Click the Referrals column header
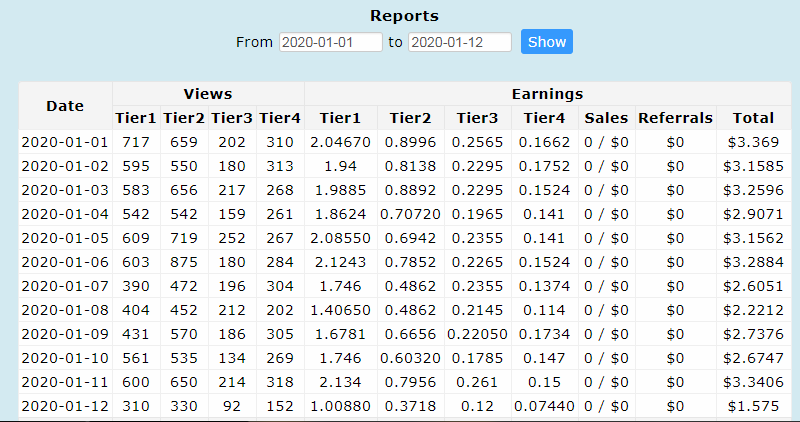Screen dimensions: 800x422 pyautogui.click(x=676, y=118)
